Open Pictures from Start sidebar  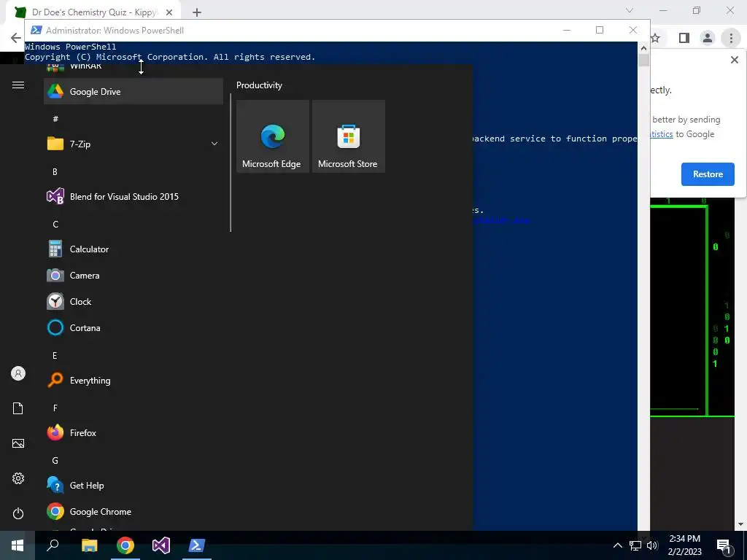click(18, 443)
